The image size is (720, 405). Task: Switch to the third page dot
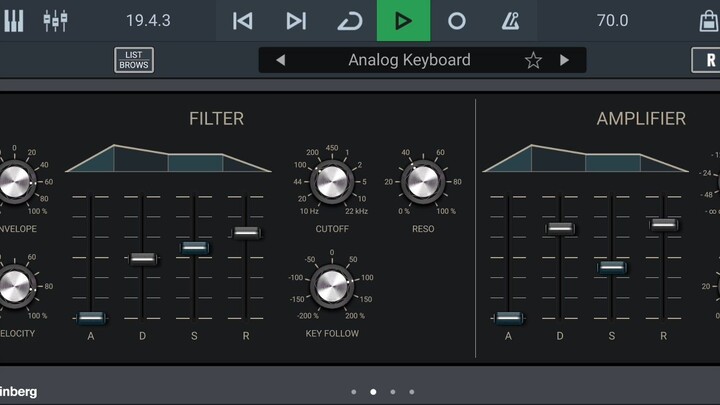(392, 392)
